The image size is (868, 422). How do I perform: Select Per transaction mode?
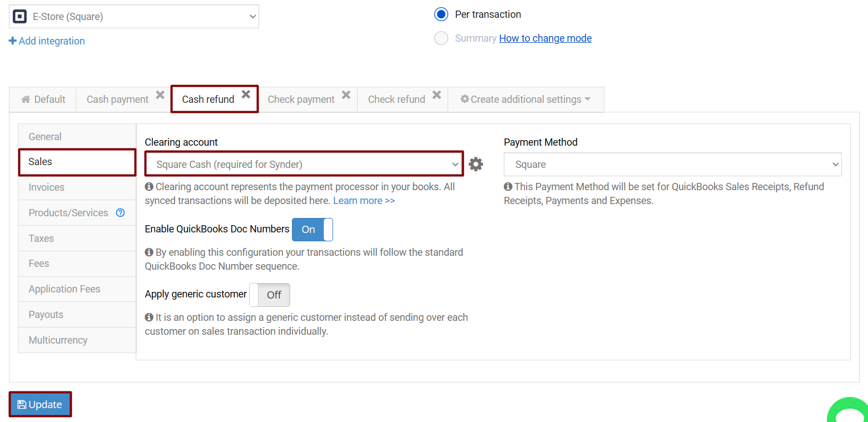point(441,14)
